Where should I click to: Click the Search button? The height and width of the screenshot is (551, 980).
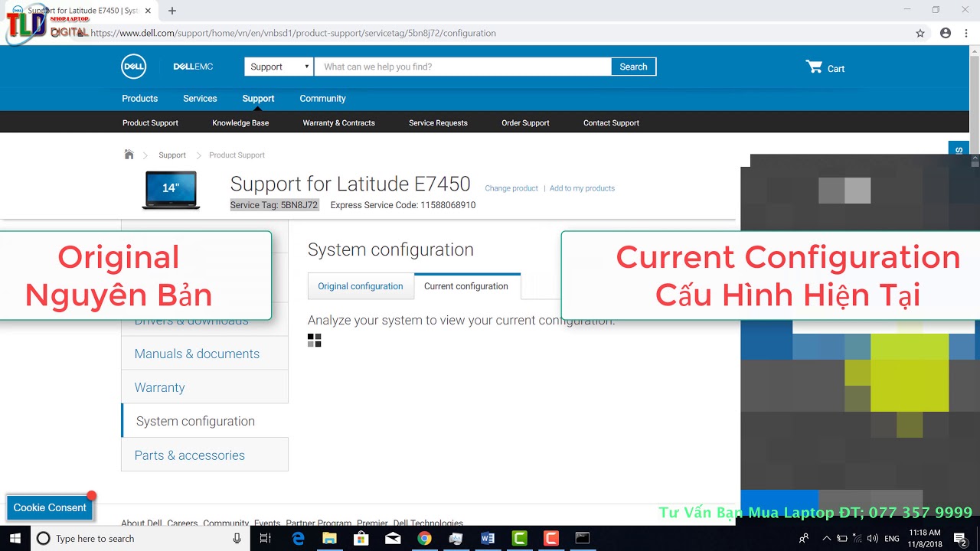click(633, 67)
